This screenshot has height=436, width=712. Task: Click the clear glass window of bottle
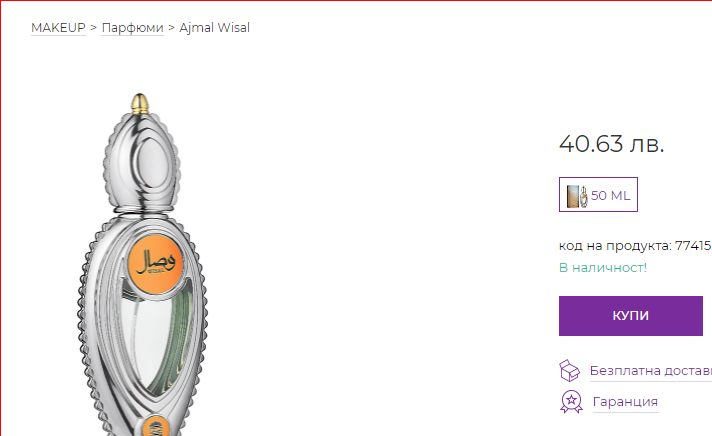pos(150,336)
